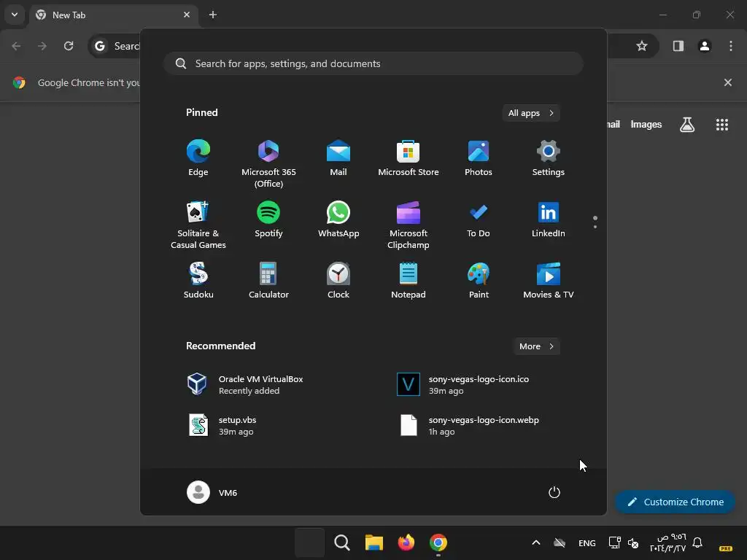
Task: Open the Edge app from pinned
Action: pyautogui.click(x=198, y=158)
